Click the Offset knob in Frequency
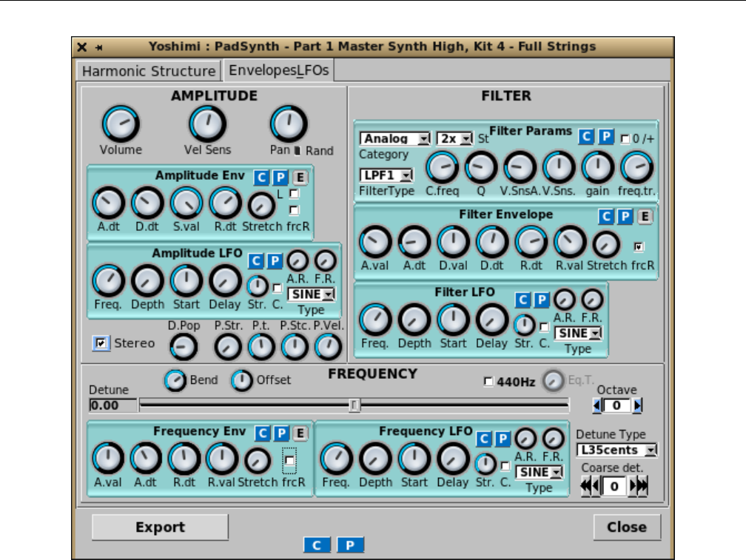The height and width of the screenshot is (560, 746). (242, 381)
